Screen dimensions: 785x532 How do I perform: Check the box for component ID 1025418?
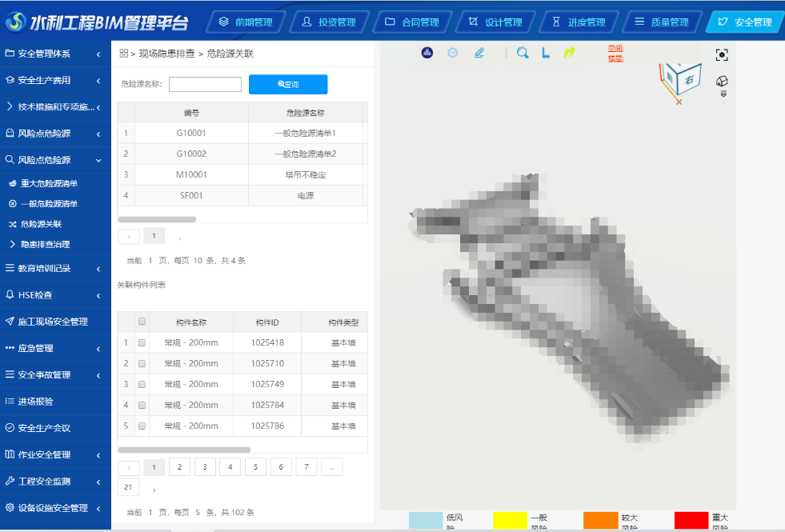(x=142, y=342)
